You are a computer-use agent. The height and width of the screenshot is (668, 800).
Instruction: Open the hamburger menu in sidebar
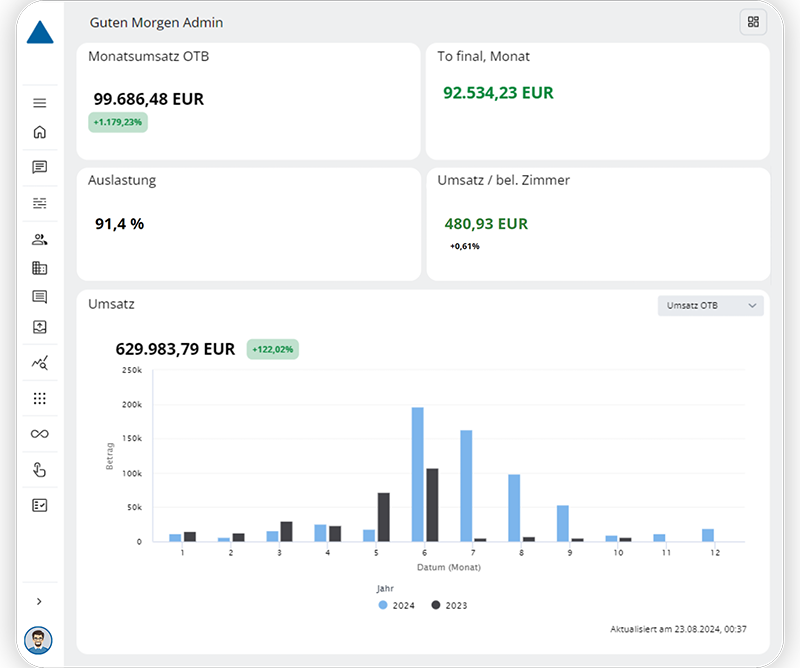(x=40, y=103)
